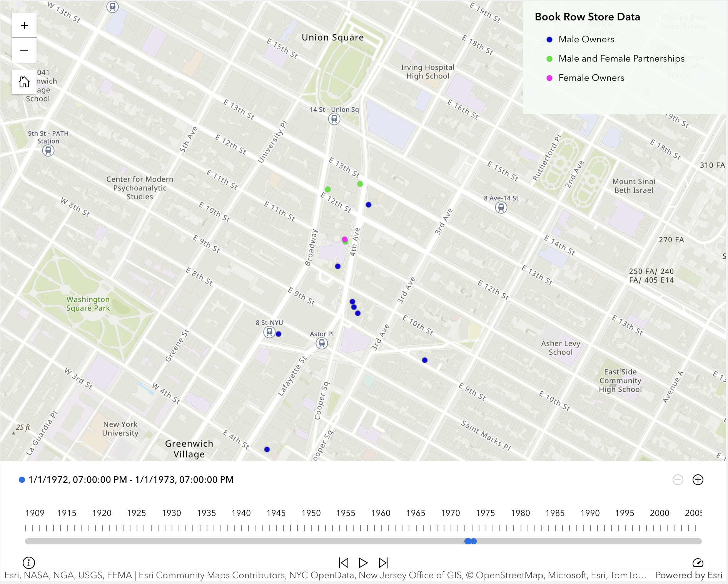Zoom out the timeline scale
Image resolution: width=728 pixels, height=584 pixels.
(678, 480)
